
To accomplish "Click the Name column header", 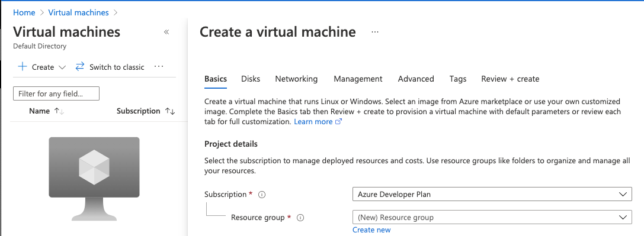I will click(40, 111).
